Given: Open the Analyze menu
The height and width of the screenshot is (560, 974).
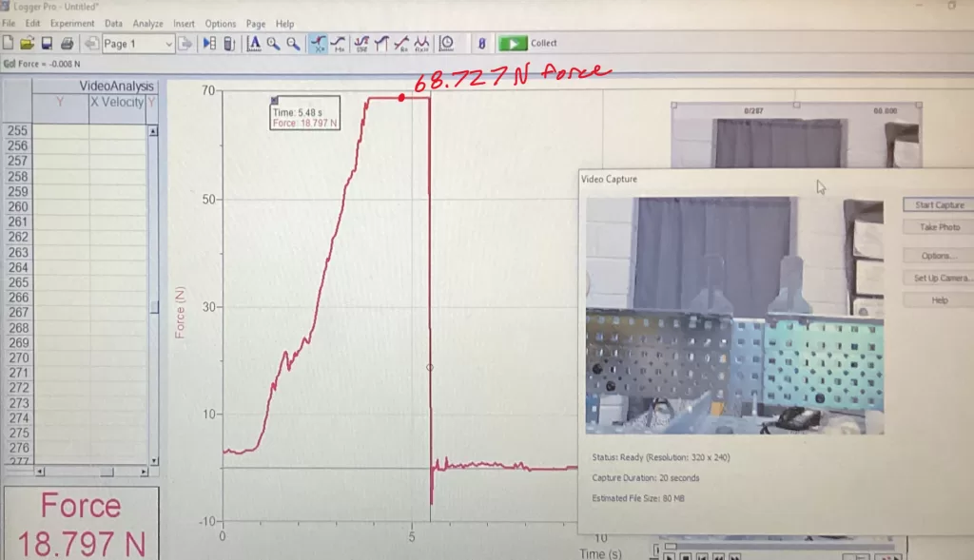Looking at the screenshot, I should click(x=147, y=24).
